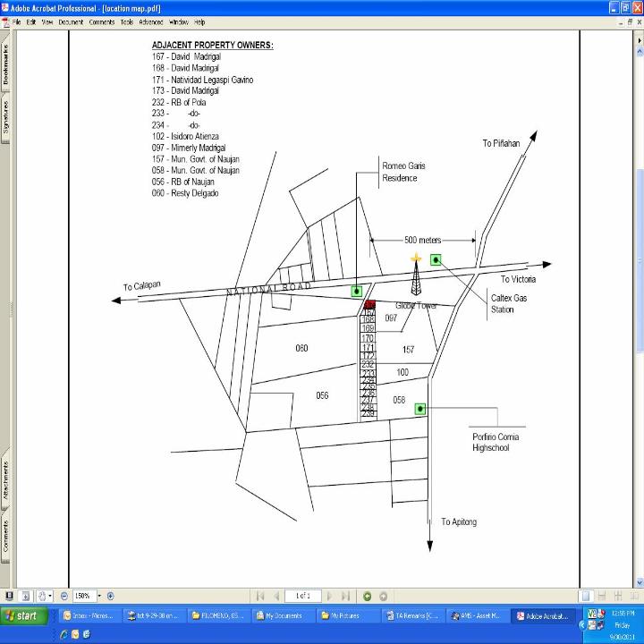Open the Document menu
This screenshot has width=644, height=644.
pyautogui.click(x=71, y=21)
